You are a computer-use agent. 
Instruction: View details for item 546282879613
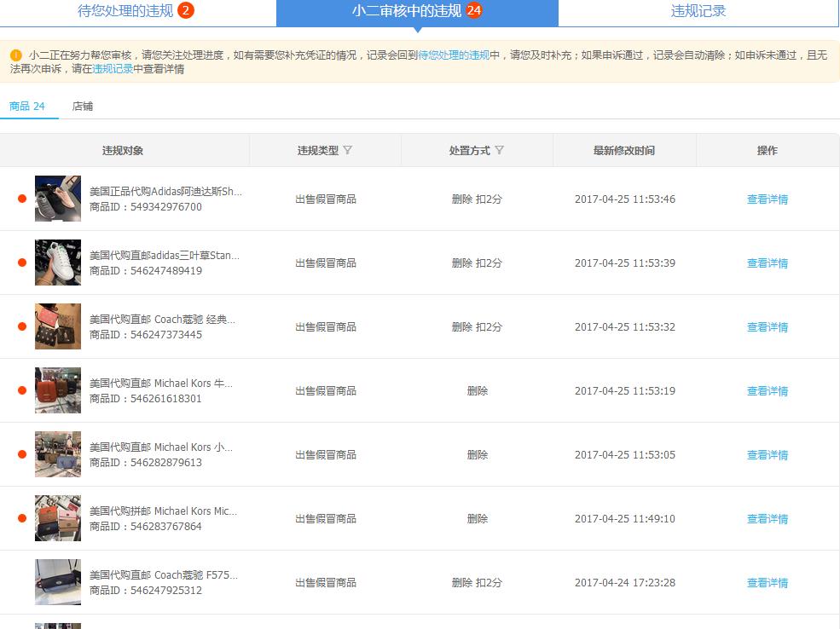768,454
